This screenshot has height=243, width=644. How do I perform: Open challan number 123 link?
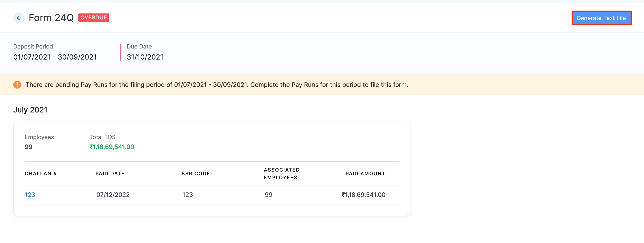coord(30,195)
